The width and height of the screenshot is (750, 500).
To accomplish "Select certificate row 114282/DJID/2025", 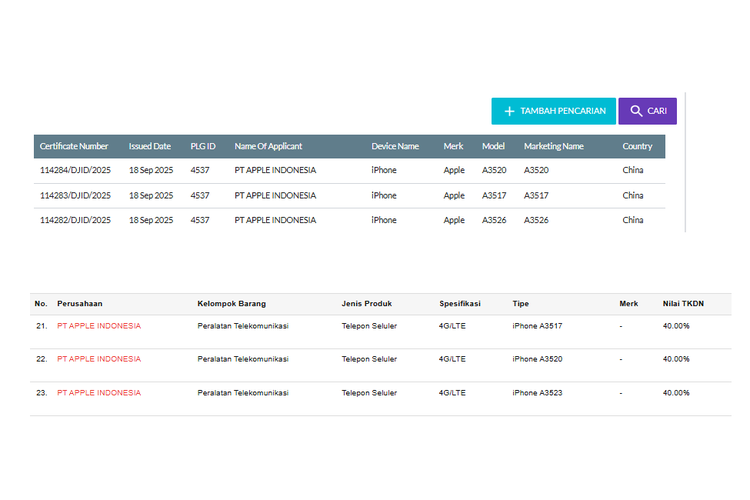I will click(x=349, y=220).
